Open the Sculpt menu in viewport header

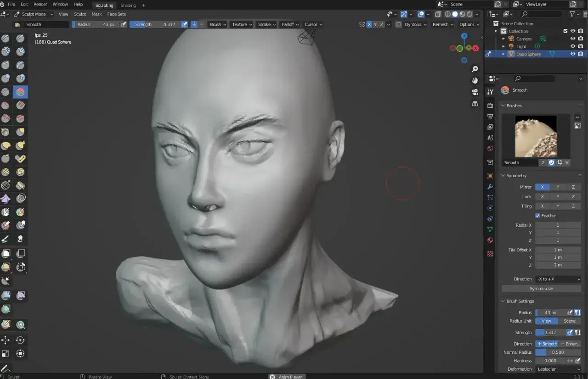pyautogui.click(x=80, y=14)
